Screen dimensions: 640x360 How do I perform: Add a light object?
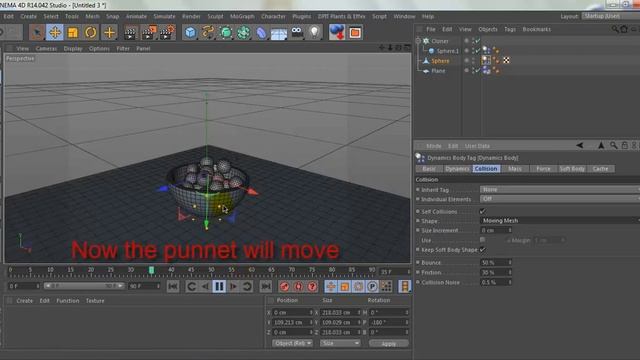point(314,33)
